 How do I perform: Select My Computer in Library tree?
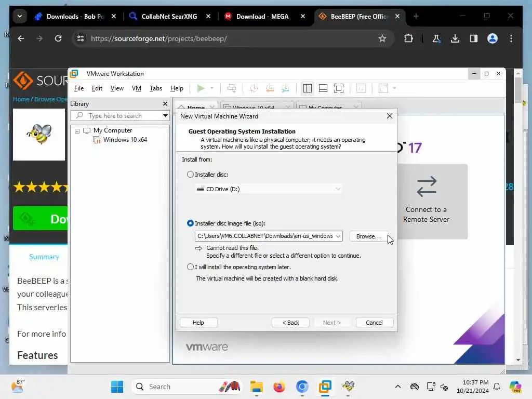(x=113, y=130)
